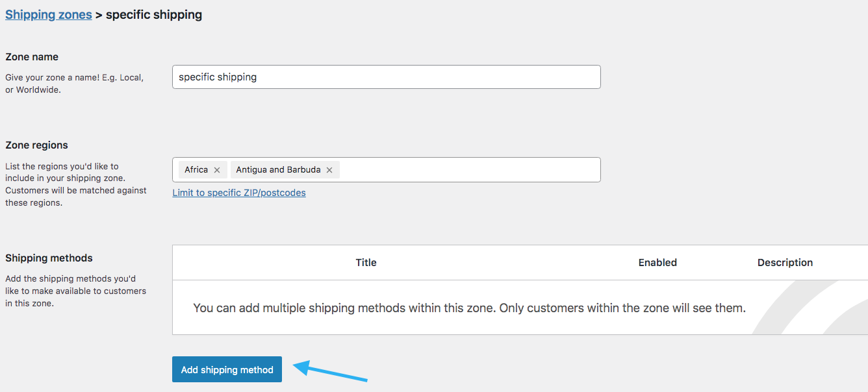Select the Africa tag label
The image size is (868, 392).
click(196, 169)
